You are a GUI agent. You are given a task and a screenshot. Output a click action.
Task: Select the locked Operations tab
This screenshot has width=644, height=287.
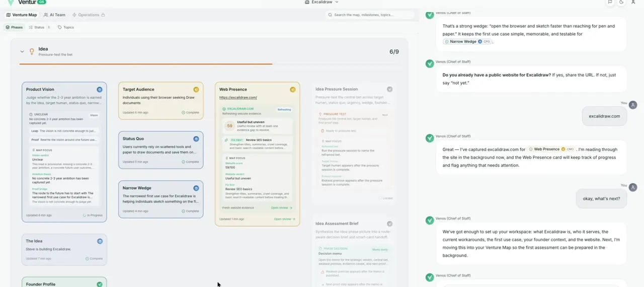88,15
